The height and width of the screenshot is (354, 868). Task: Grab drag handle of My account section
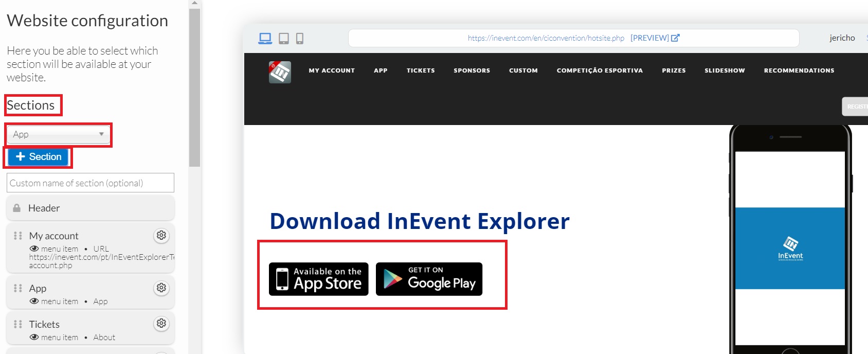(18, 236)
